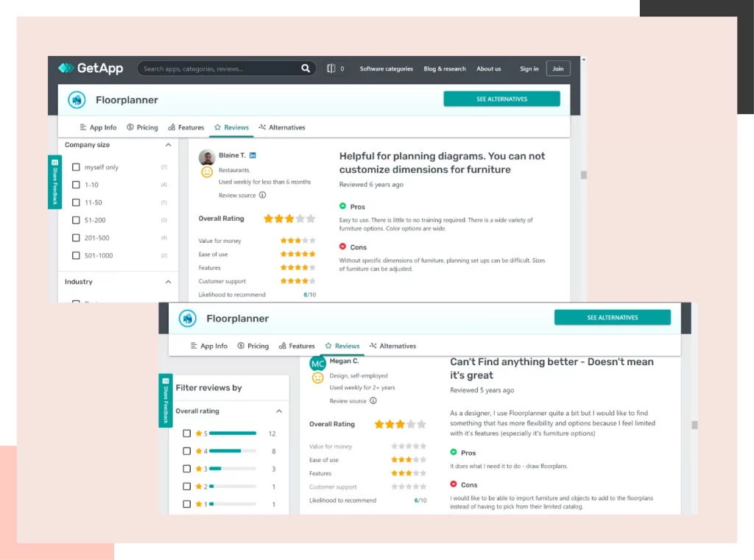This screenshot has height=560, width=754.
Task: Click Megan's Ease of use stars
Action: tap(409, 459)
